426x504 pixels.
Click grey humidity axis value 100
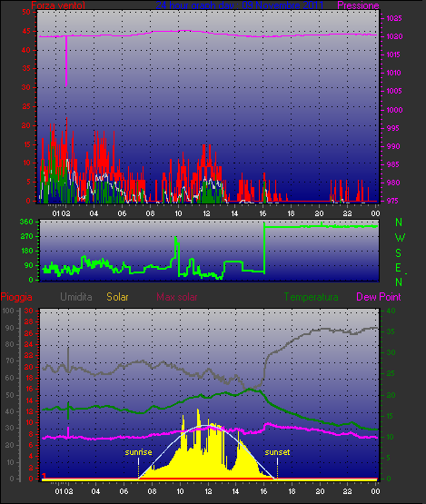pos(7,311)
